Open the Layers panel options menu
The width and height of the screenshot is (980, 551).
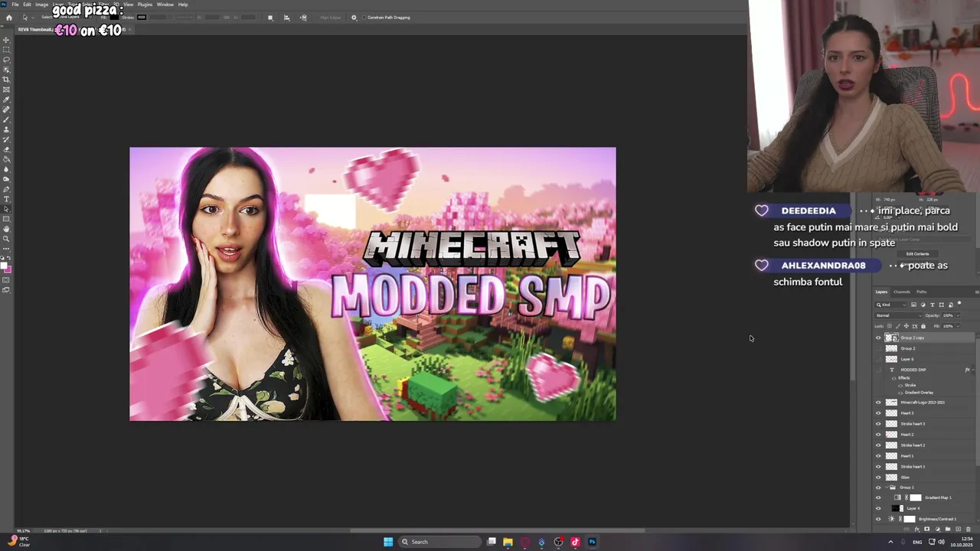977,292
